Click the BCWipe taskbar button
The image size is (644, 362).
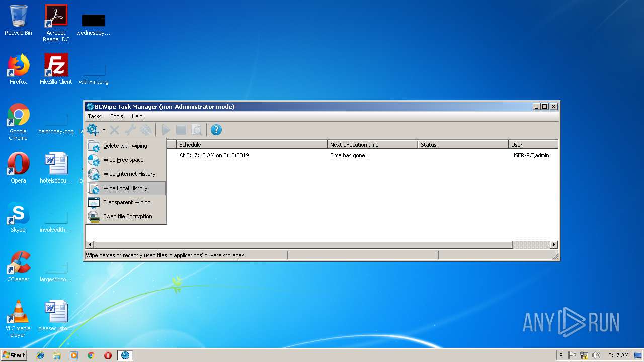(125, 355)
